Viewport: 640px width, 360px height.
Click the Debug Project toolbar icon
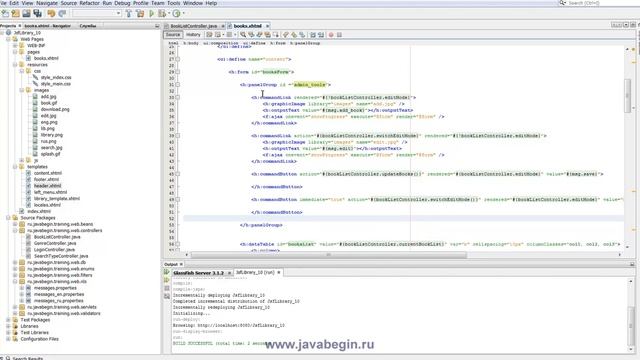(x=162, y=13)
